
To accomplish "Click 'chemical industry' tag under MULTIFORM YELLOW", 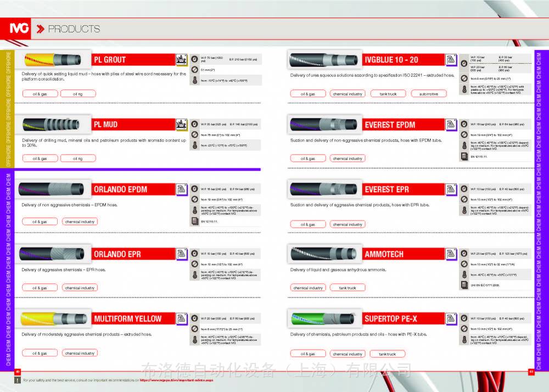I will click(x=80, y=354).
